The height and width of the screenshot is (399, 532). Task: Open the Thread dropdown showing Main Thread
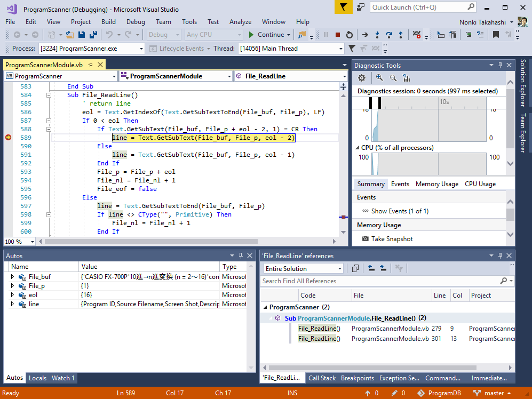click(340, 49)
